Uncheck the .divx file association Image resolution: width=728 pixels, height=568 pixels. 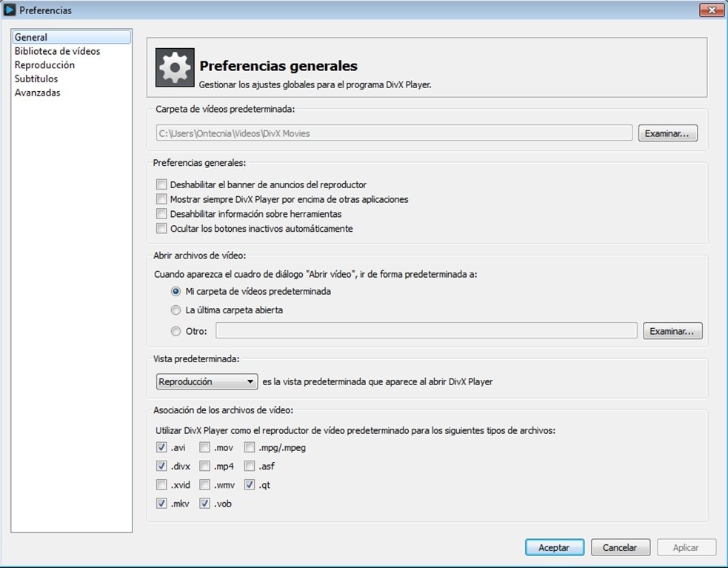tap(161, 466)
